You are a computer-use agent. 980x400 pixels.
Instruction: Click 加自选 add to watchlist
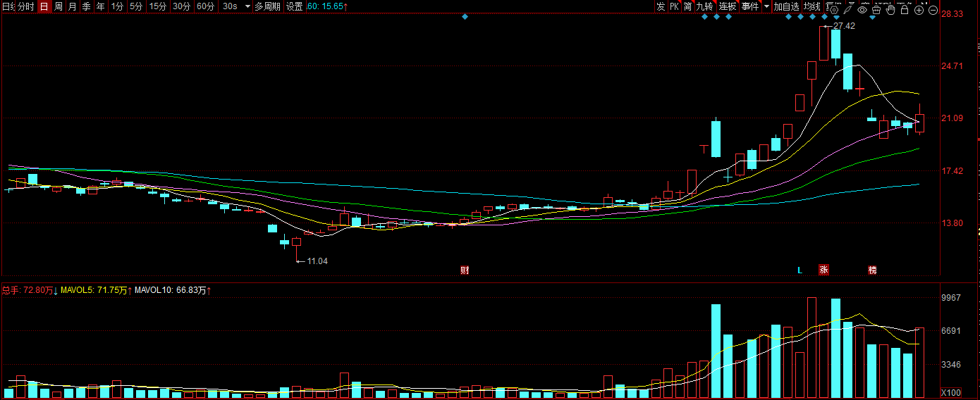tap(787, 6)
